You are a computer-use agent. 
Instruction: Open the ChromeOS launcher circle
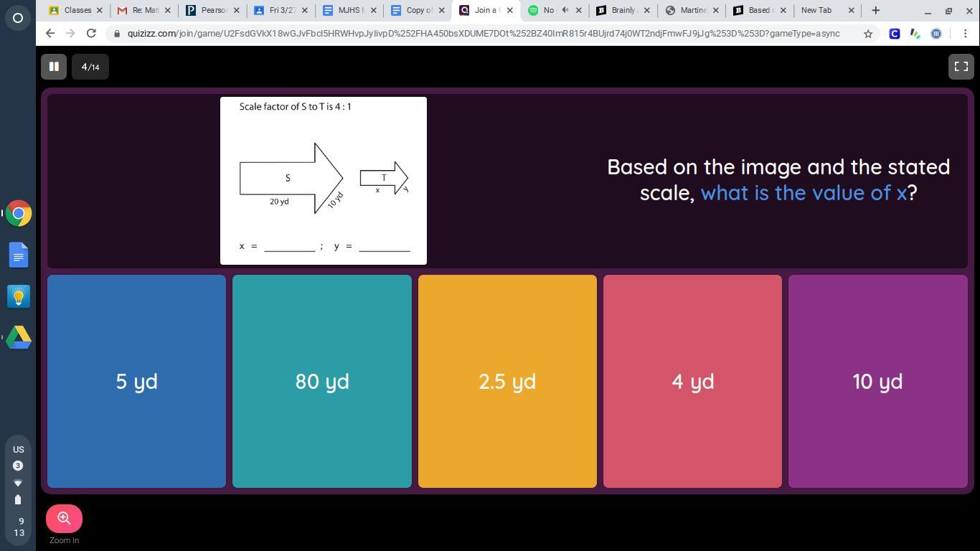point(18,18)
